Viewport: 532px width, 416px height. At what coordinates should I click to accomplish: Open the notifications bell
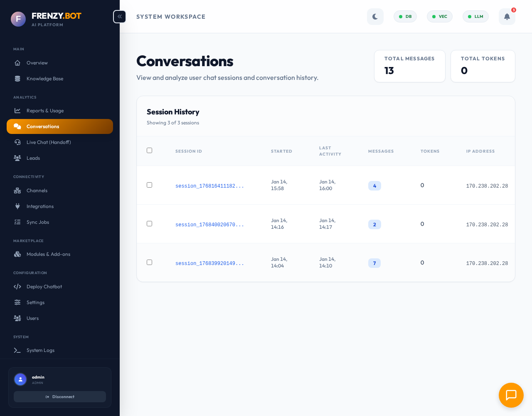pos(507,17)
